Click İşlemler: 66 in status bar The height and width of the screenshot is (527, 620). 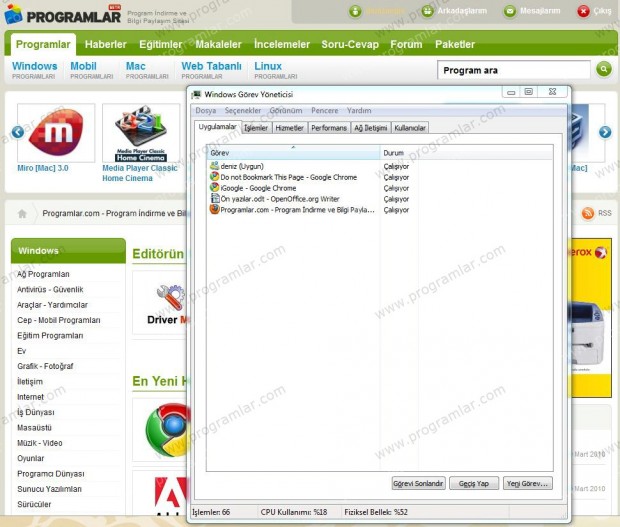[x=211, y=512]
